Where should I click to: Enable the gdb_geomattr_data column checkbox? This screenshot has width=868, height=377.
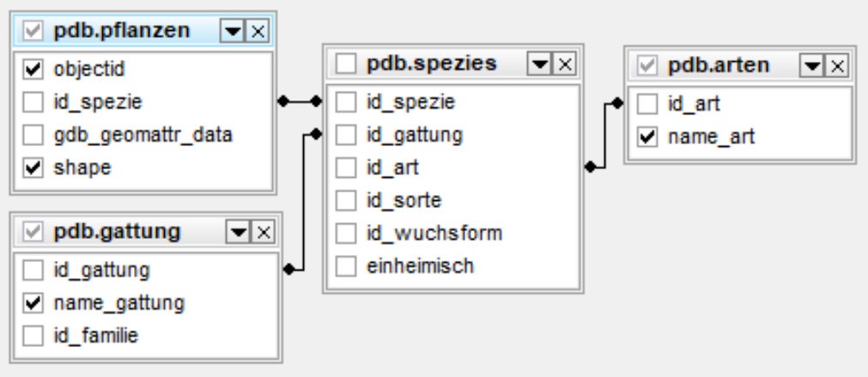[x=33, y=135]
